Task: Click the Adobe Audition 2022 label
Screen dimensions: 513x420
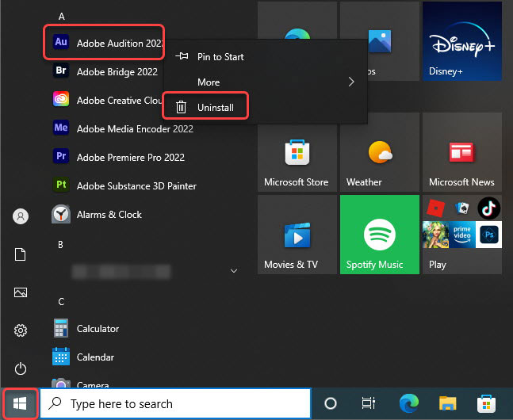Action: pyautogui.click(x=120, y=43)
